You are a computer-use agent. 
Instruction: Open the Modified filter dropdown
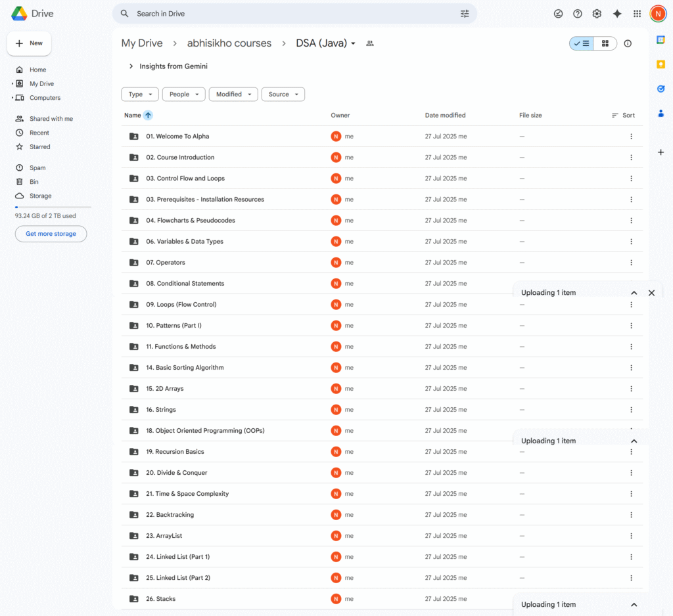point(233,95)
